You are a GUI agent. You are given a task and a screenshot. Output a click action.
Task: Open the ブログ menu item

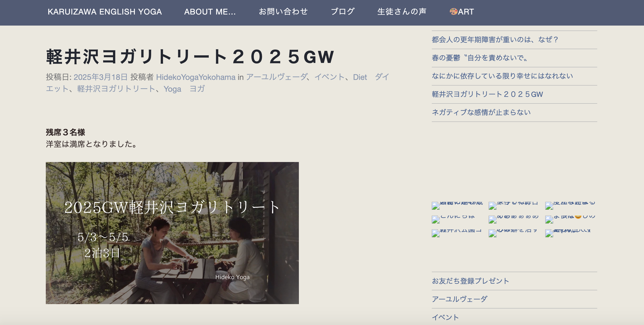point(342,12)
